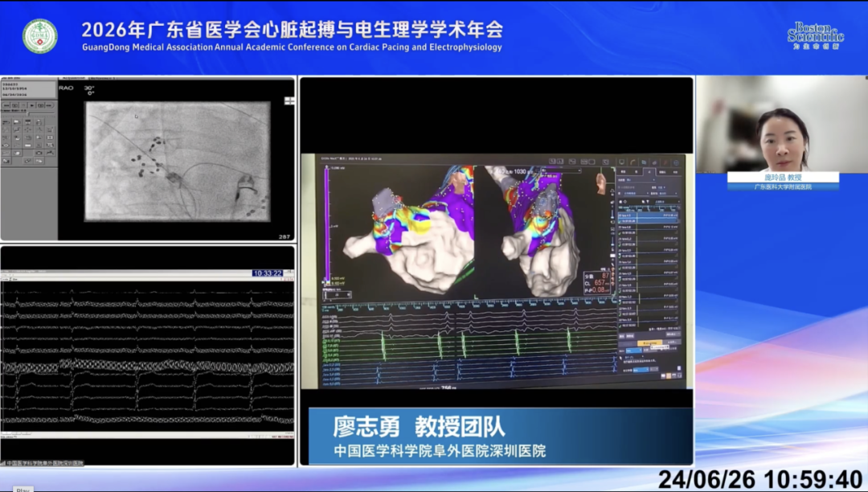Open blue dropdown below the yellow button
The height and width of the screenshot is (492, 868).
(x=634, y=351)
